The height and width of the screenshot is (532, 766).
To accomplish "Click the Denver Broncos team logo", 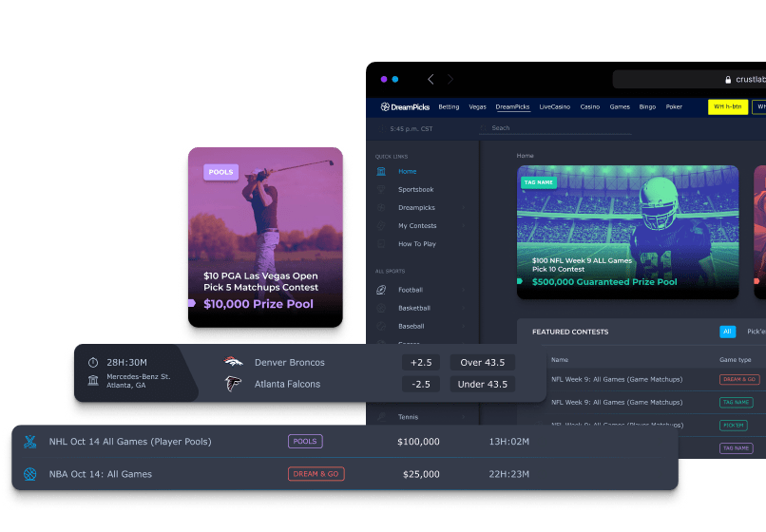I will [233, 362].
